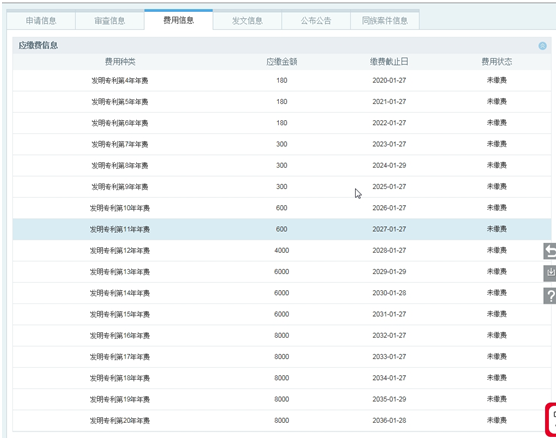The image size is (558, 440).
Task: Select the 发明专利第10年年费 cell
Action: pyautogui.click(x=120, y=208)
